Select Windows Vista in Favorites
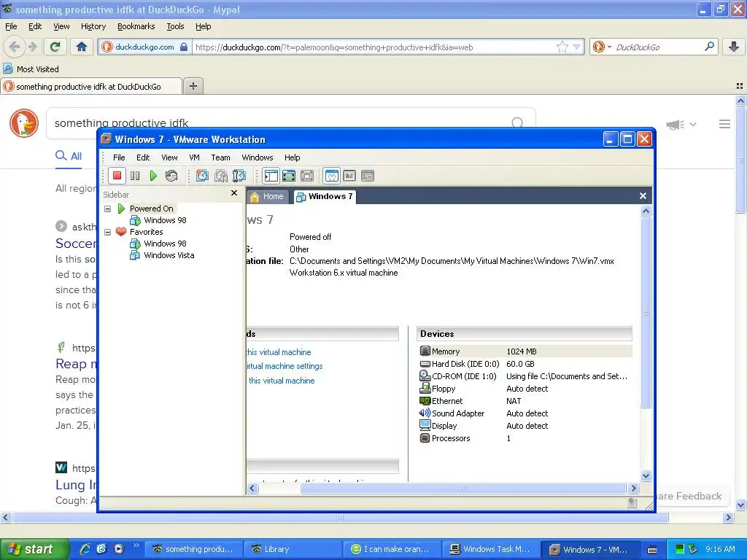Image resolution: width=747 pixels, height=560 pixels. pos(169,255)
